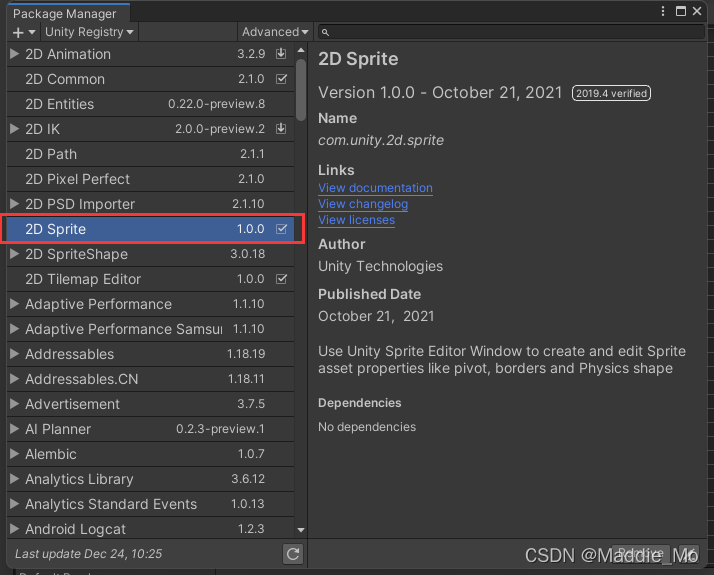This screenshot has width=714, height=575.
Task: Click inside the package search field
Action: 511,32
